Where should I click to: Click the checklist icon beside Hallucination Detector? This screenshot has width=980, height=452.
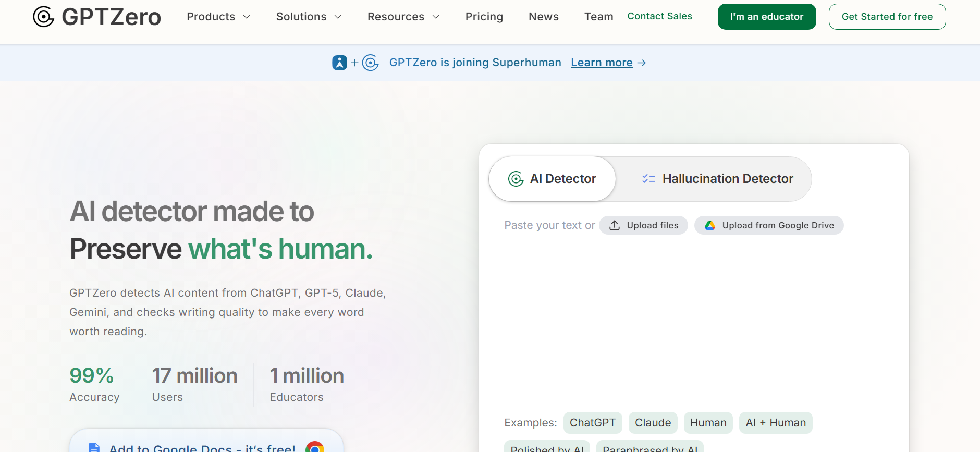coord(648,179)
